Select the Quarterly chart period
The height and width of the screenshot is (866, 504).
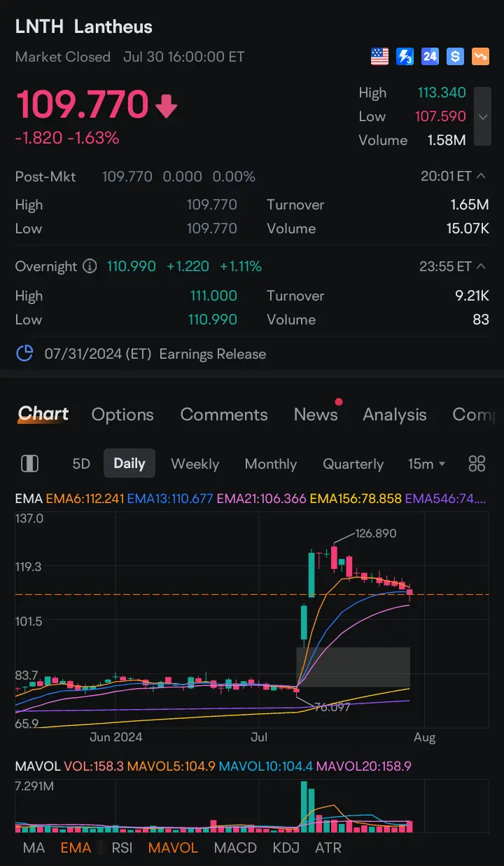[353, 464]
